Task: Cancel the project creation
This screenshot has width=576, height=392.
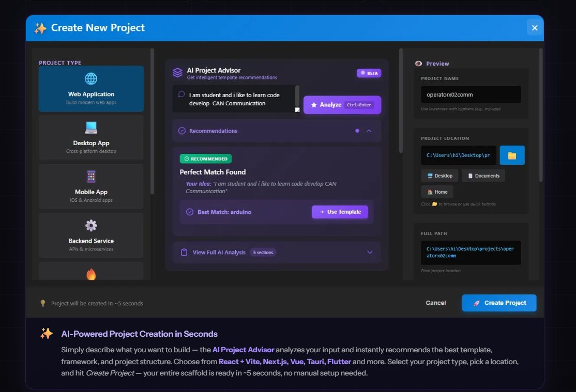Action: click(x=435, y=303)
